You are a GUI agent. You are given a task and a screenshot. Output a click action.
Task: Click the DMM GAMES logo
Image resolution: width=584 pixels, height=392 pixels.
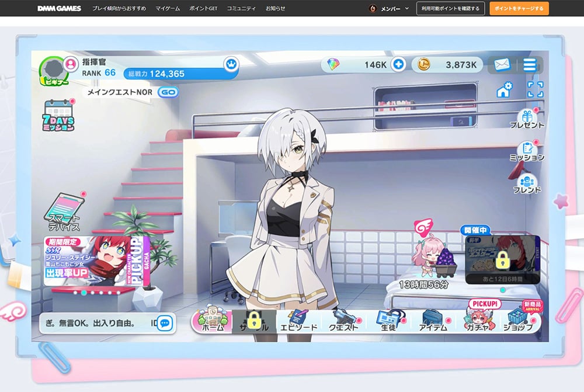pyautogui.click(x=59, y=8)
